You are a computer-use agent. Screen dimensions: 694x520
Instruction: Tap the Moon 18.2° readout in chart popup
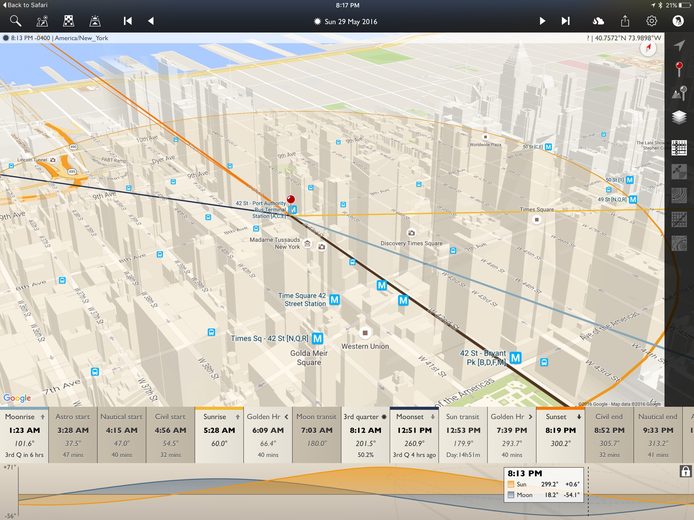click(x=544, y=495)
